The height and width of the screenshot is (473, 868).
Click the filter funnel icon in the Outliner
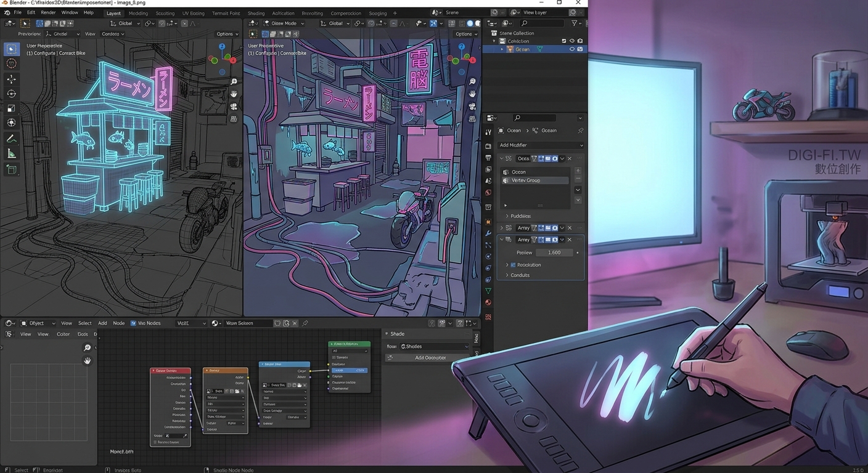coord(574,23)
